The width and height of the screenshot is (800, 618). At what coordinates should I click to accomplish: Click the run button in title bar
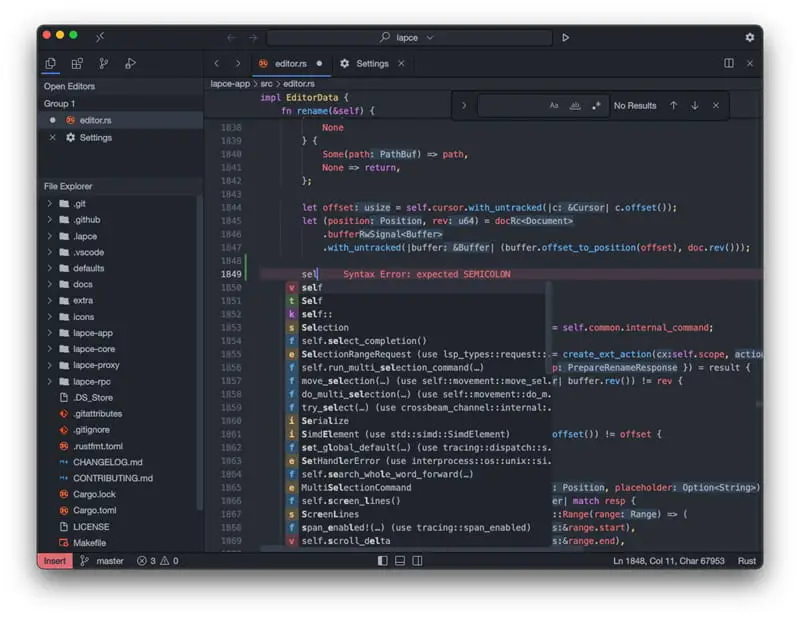click(565, 37)
